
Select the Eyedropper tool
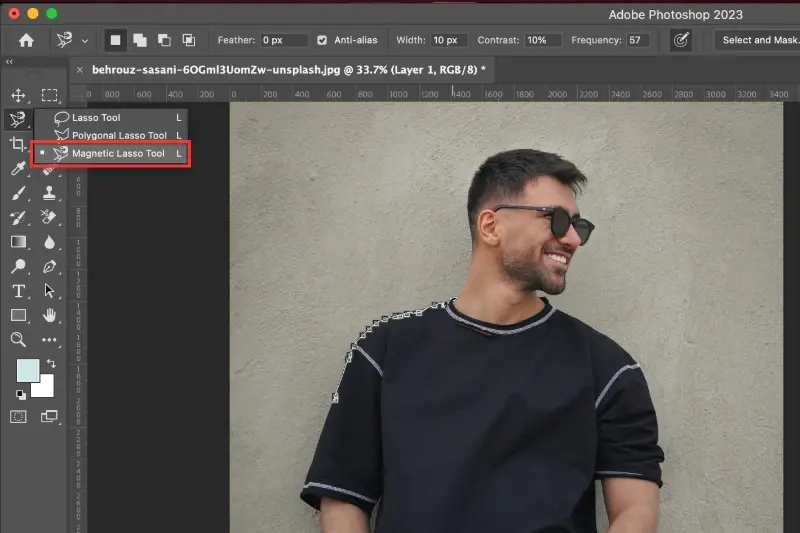tap(18, 168)
